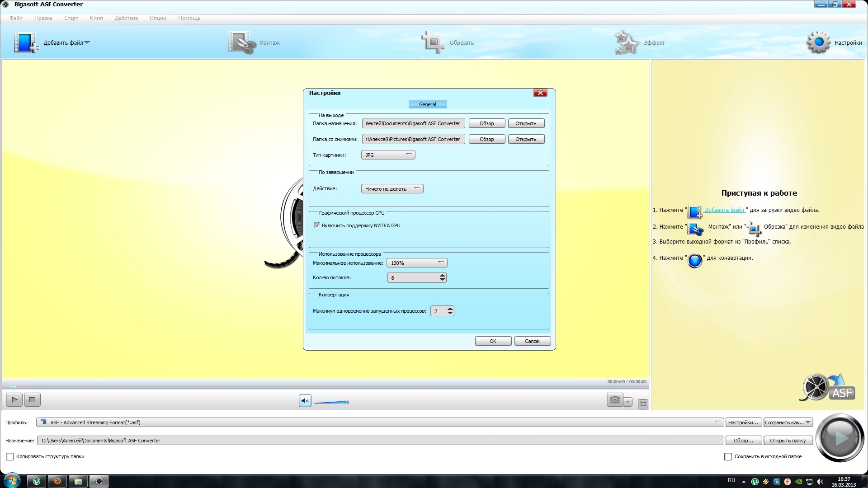Click the Crop tool icon
Image resolution: width=868 pixels, height=488 pixels.
(x=433, y=42)
